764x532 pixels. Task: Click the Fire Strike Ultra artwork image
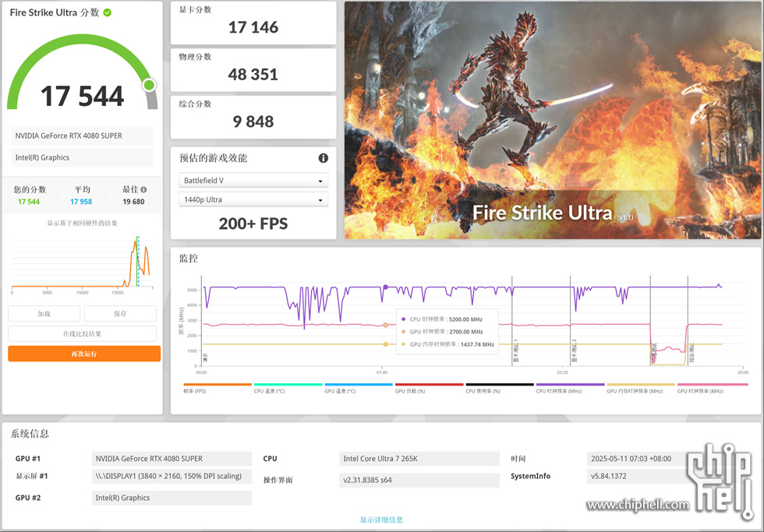(x=553, y=120)
